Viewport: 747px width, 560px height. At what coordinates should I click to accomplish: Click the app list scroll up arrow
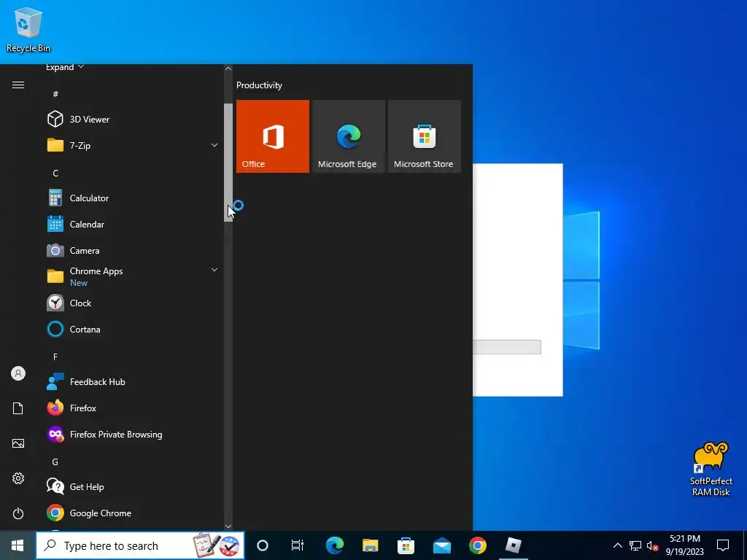(228, 69)
